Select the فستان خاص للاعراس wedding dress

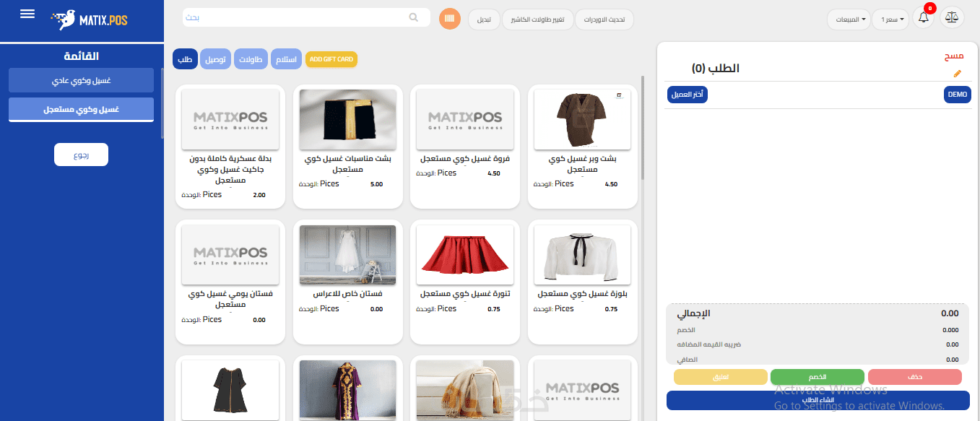[x=347, y=255]
